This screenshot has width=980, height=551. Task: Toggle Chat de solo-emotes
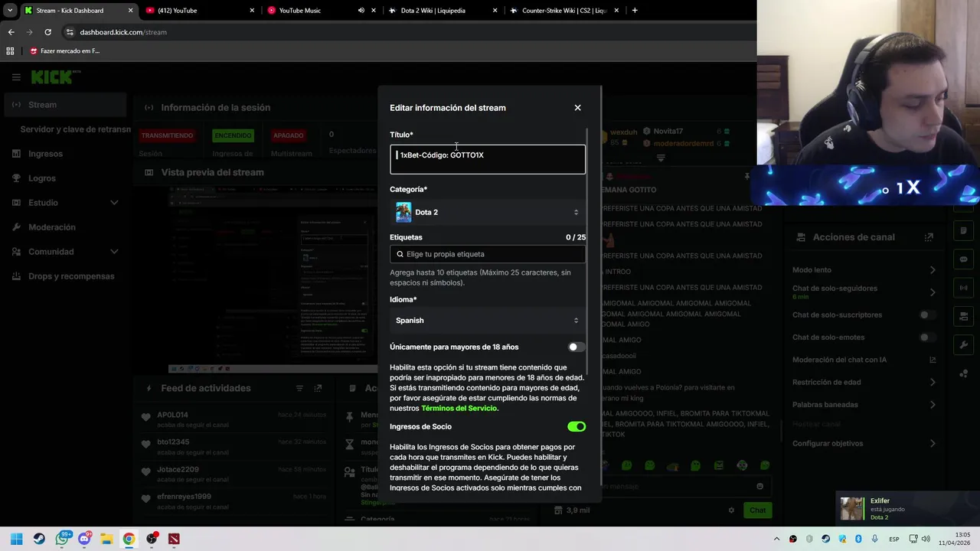927,337
